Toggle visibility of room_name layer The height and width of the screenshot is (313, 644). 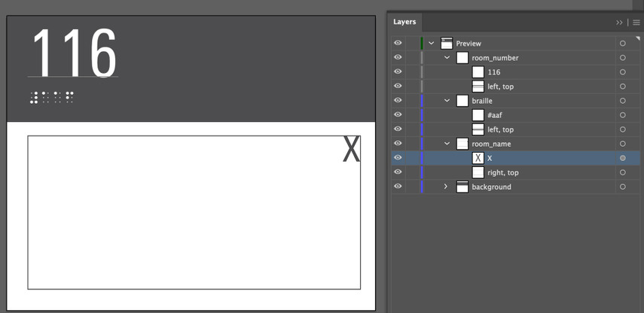(398, 144)
